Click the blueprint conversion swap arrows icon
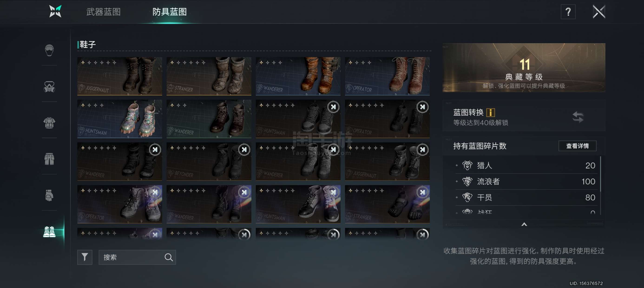The image size is (644, 288). pos(578,117)
